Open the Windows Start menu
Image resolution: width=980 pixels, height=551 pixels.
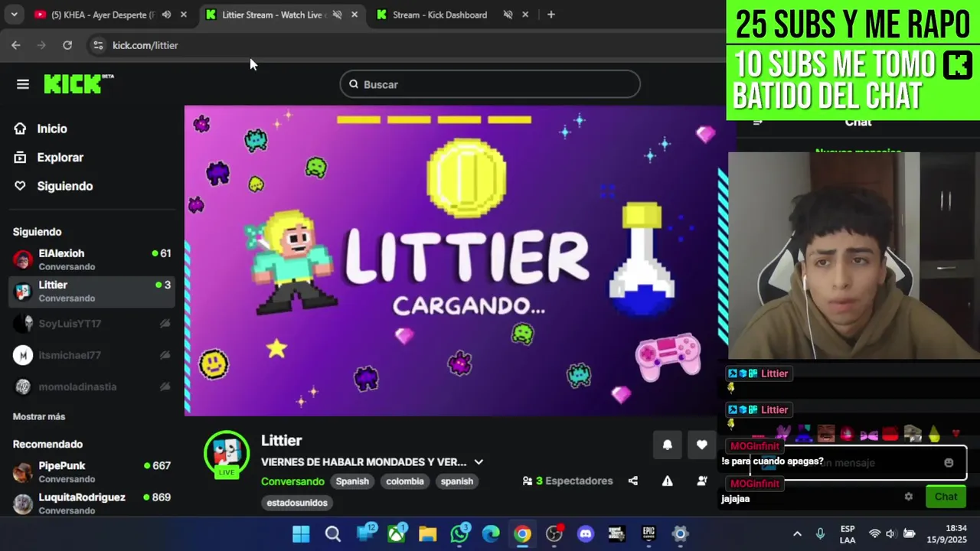[301, 534]
